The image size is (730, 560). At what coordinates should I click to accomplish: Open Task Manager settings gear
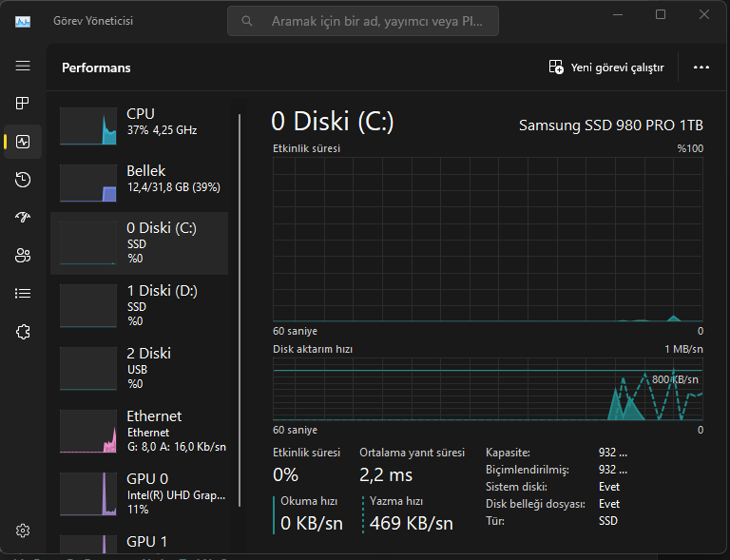(x=23, y=531)
